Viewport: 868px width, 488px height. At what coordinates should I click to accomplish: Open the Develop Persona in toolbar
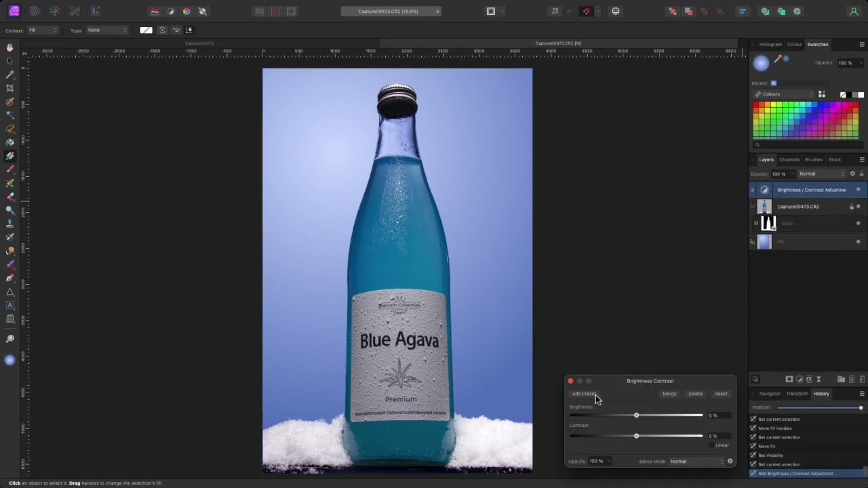pos(54,11)
